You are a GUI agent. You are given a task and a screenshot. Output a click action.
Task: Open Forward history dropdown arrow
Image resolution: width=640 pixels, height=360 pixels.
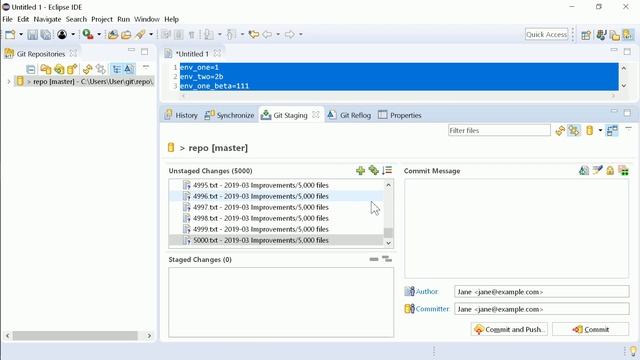(x=301, y=35)
